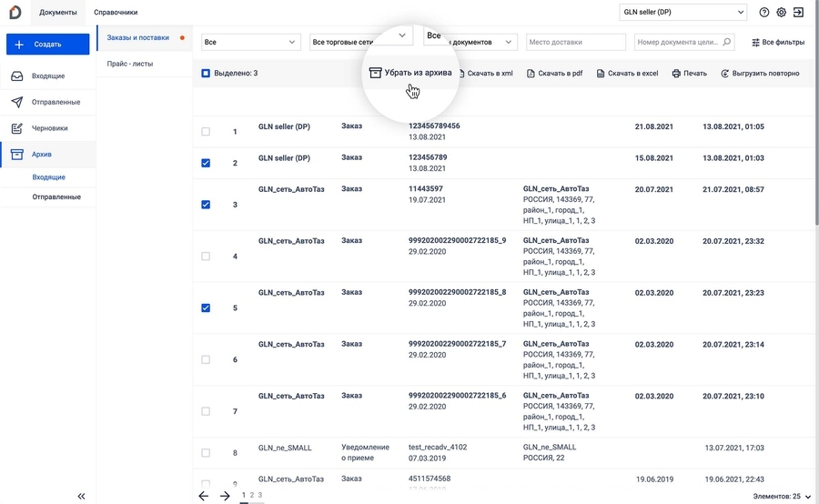819x504 pixels.
Task: Click order number 11443597
Action: [426, 188]
